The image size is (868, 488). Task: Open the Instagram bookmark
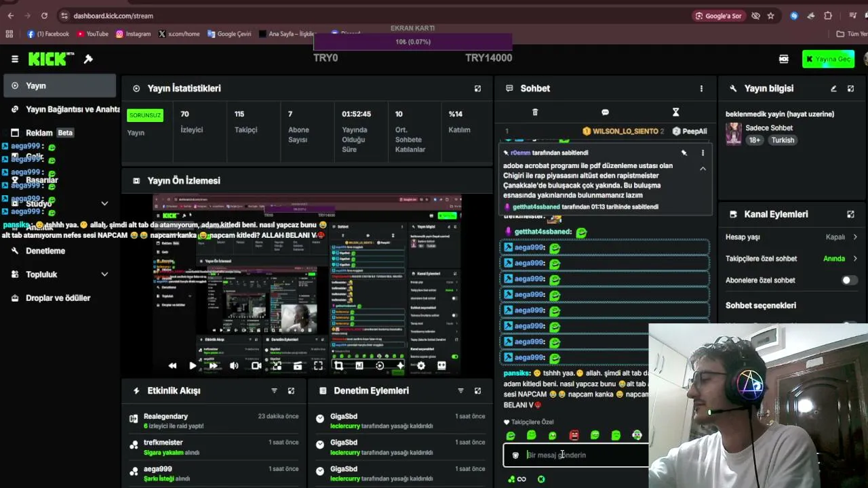coord(134,34)
